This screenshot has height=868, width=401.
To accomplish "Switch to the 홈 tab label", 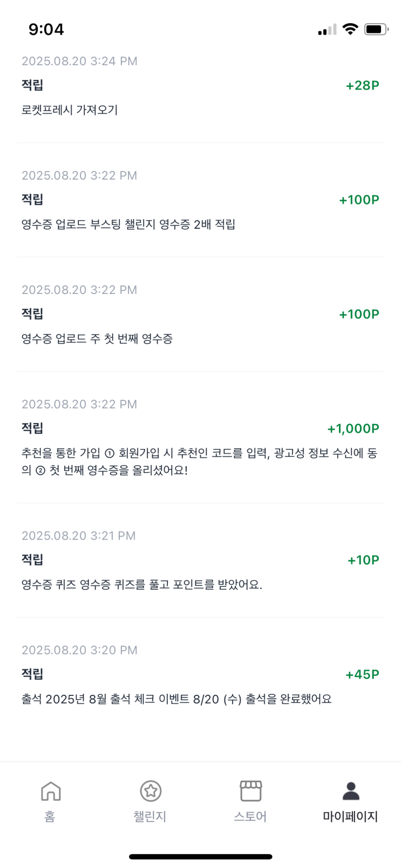I will click(50, 817).
